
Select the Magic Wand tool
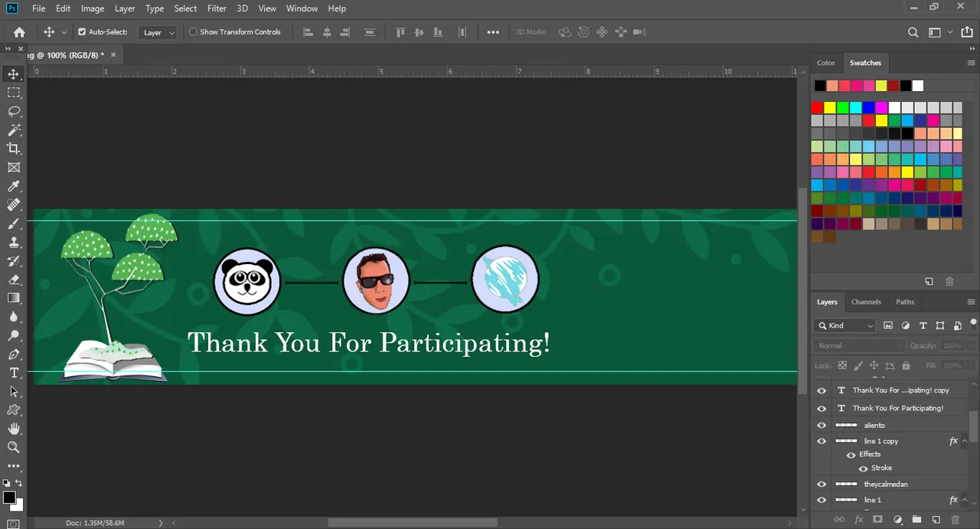14,130
